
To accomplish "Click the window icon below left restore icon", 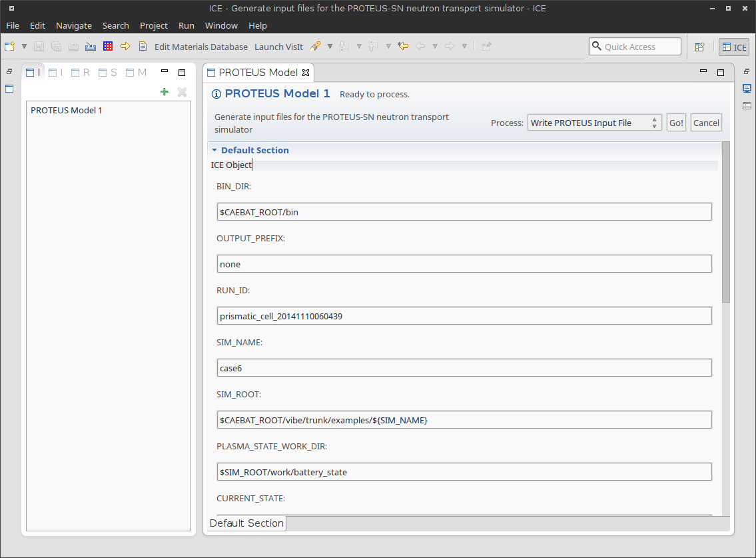I will 9,89.
